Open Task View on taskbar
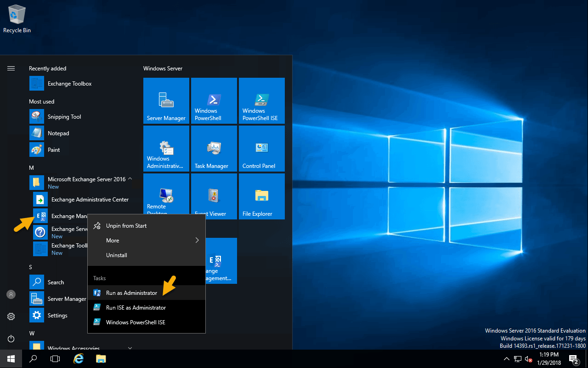The width and height of the screenshot is (588, 368). (55, 359)
